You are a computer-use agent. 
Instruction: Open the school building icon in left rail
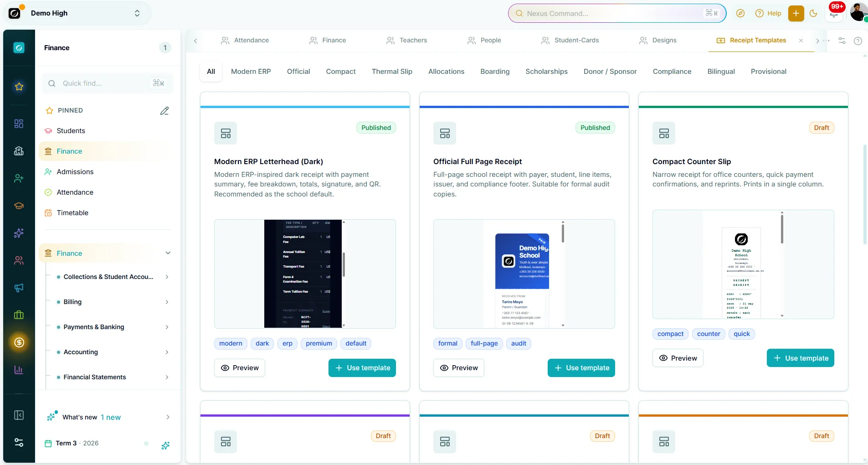click(19, 151)
